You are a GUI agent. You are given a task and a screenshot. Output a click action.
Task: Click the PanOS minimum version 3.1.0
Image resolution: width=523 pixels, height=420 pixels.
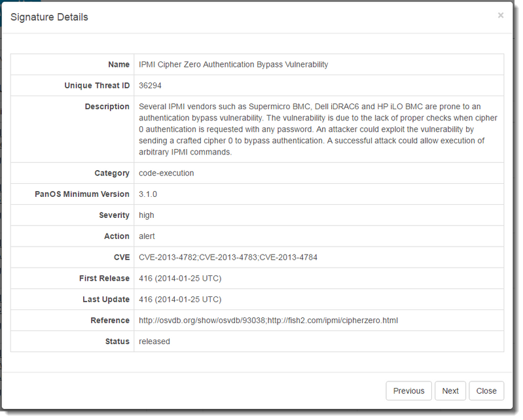click(148, 194)
